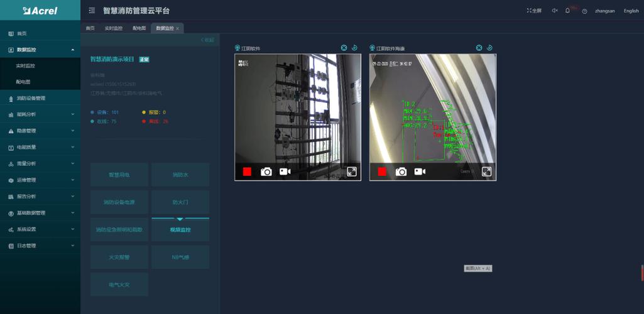Image resolution: width=644 pixels, height=314 pixels.
Task: Take snapshot of left 江阴软件 camera
Action: (266, 171)
